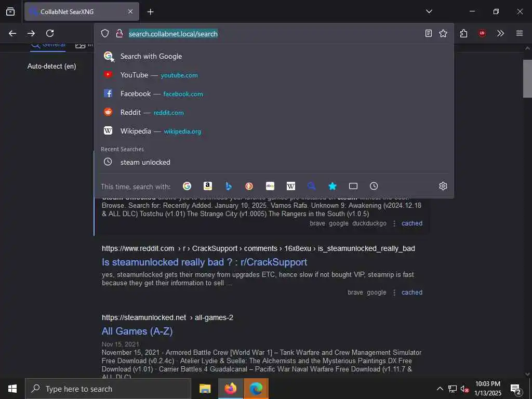Search this time with Wikipedia icon
Screen dimensions: 532x399
291,186
